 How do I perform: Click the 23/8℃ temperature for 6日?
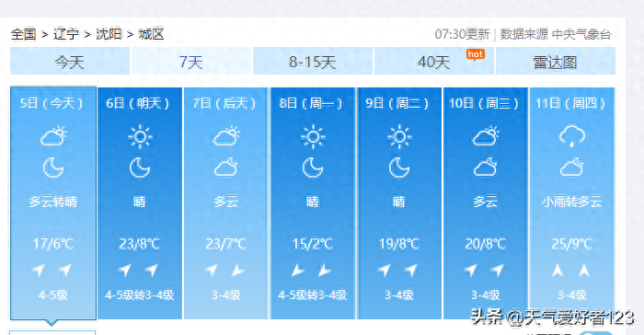point(140,244)
